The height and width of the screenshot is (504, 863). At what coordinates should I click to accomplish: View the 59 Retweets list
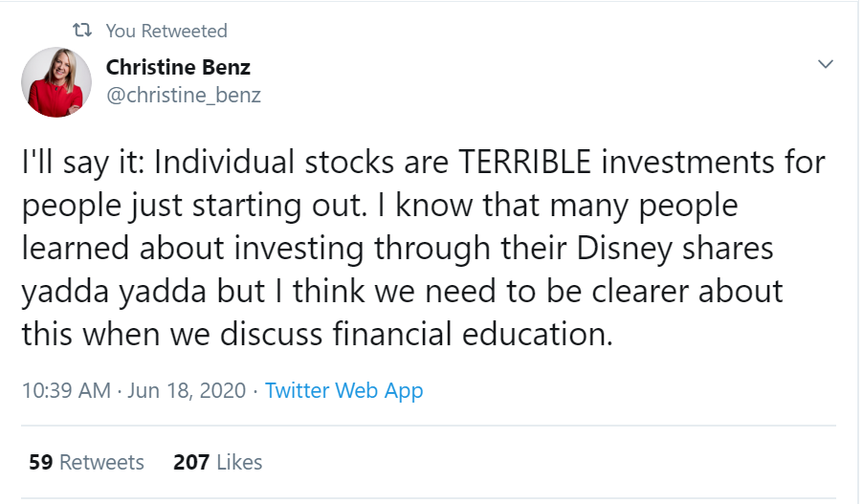(86, 462)
